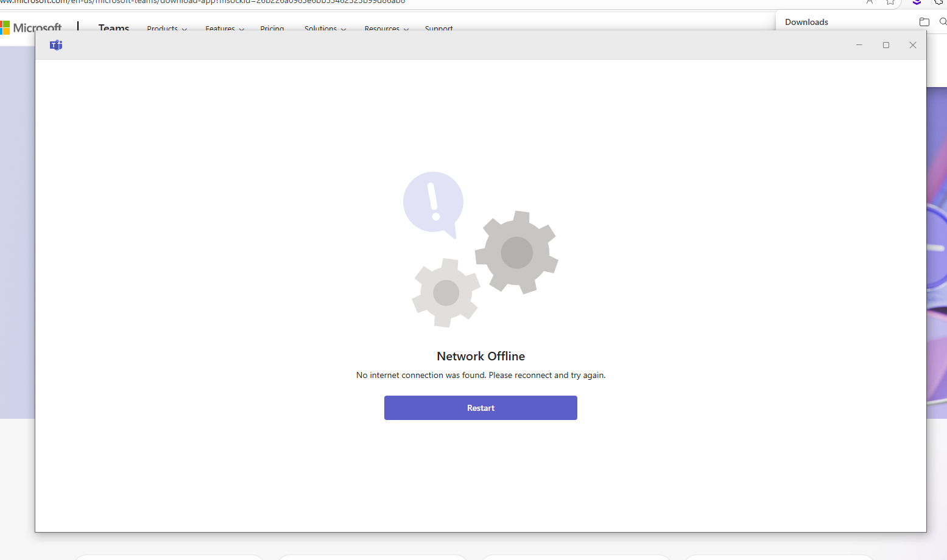Viewport: 947px width, 560px height.
Task: Click the Downloads panel title
Action: tap(806, 22)
